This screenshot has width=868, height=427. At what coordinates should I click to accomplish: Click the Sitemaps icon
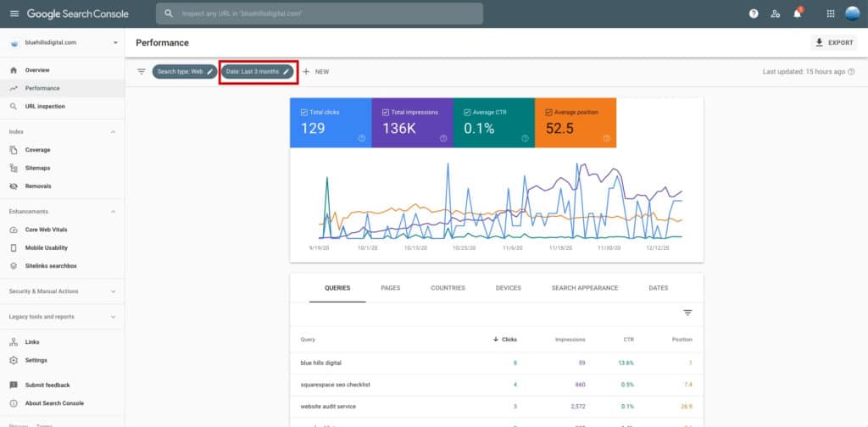(x=14, y=168)
